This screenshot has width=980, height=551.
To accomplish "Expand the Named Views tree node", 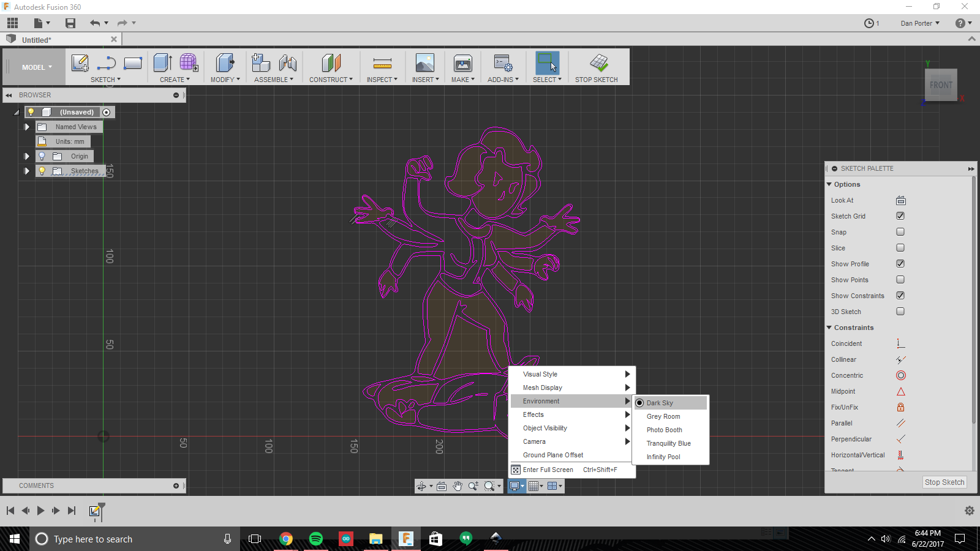I will (27, 127).
